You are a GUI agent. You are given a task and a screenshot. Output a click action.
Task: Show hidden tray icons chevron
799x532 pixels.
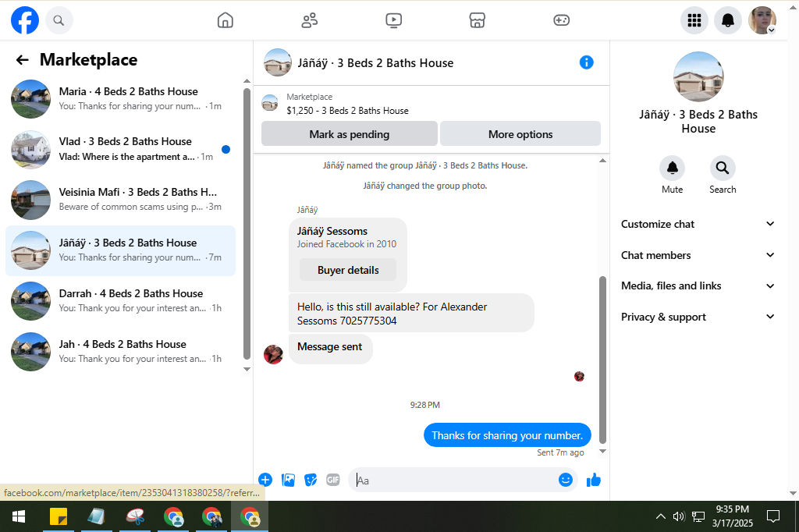click(660, 516)
